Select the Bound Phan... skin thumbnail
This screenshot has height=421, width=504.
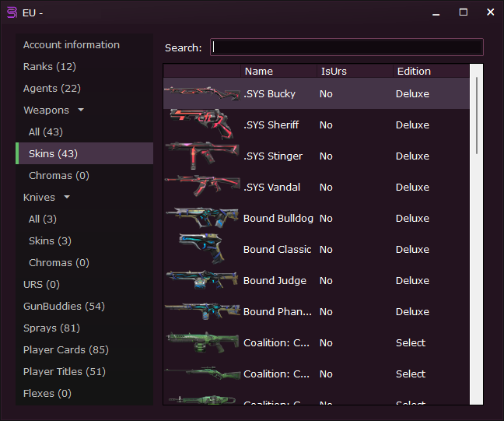(202, 311)
